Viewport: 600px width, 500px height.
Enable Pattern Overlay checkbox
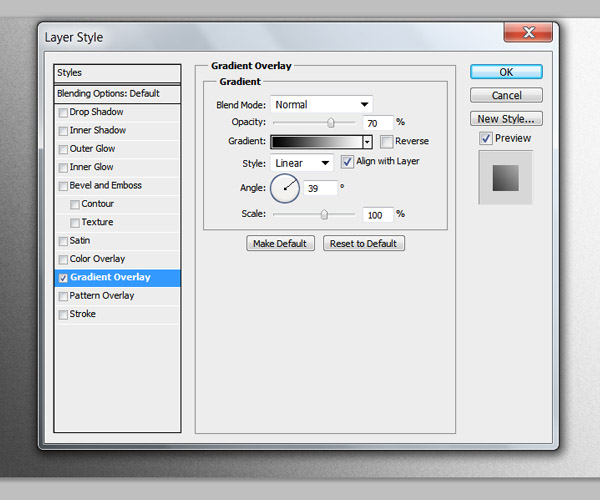pyautogui.click(x=63, y=296)
